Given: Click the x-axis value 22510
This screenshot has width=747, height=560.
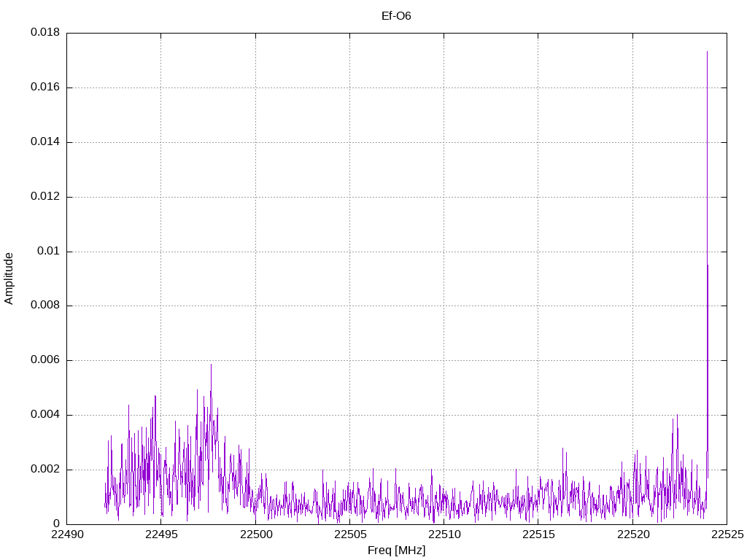Looking at the screenshot, I should [444, 534].
